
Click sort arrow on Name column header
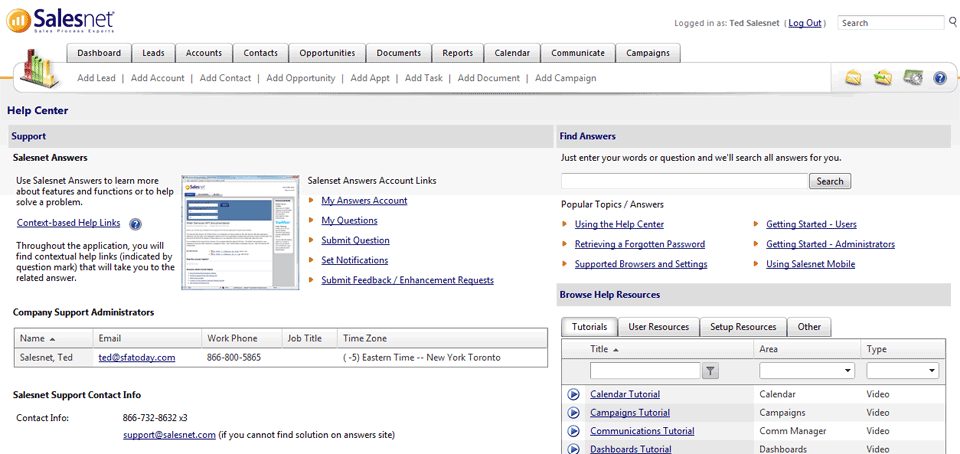(x=52, y=339)
